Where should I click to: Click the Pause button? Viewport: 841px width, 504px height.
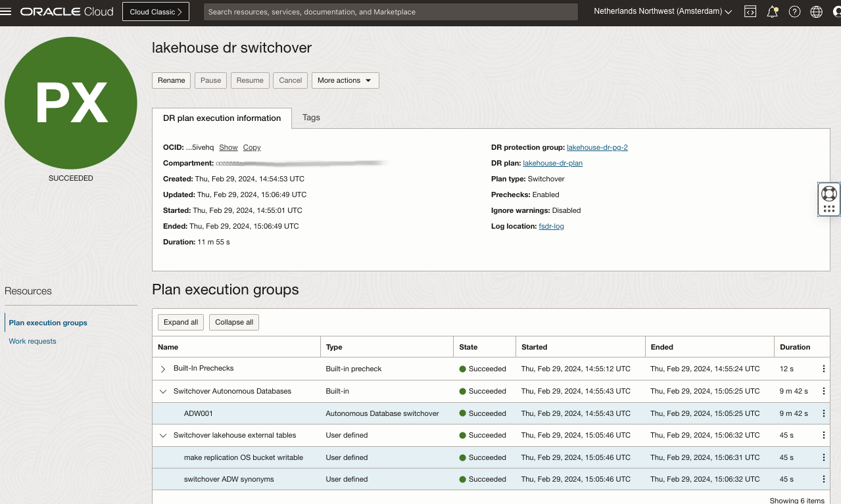210,80
